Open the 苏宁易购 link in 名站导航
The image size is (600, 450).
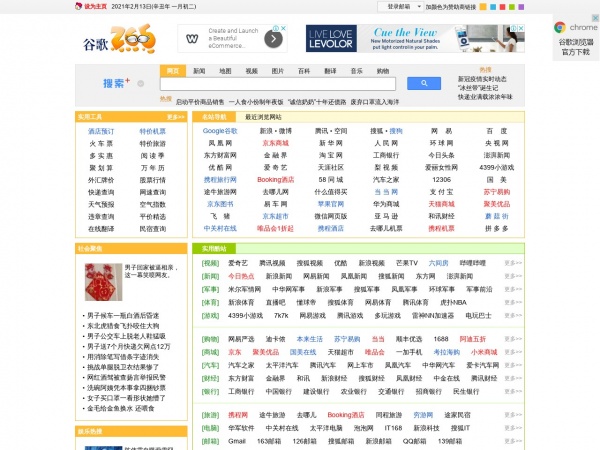click(497, 192)
